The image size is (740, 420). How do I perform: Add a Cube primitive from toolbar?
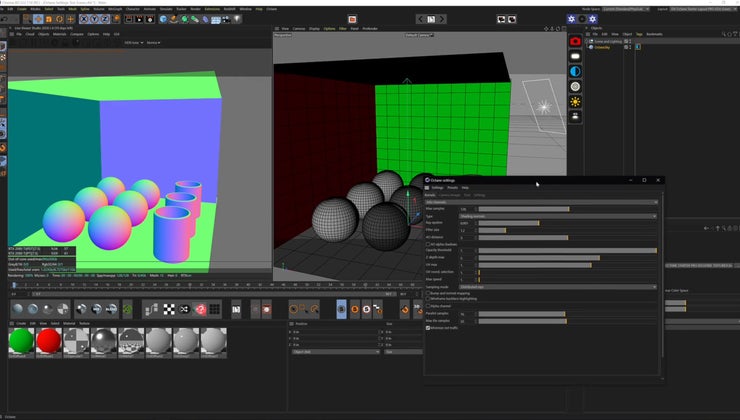click(x=163, y=19)
